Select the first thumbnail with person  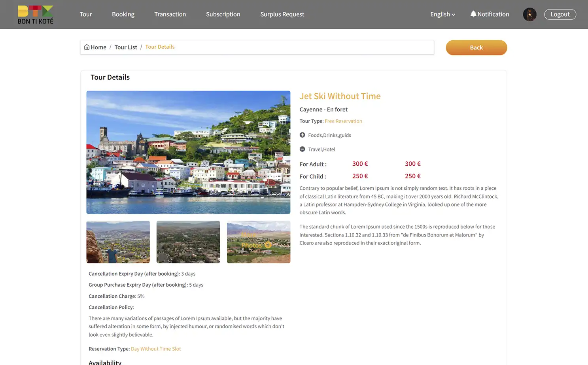coord(118,242)
